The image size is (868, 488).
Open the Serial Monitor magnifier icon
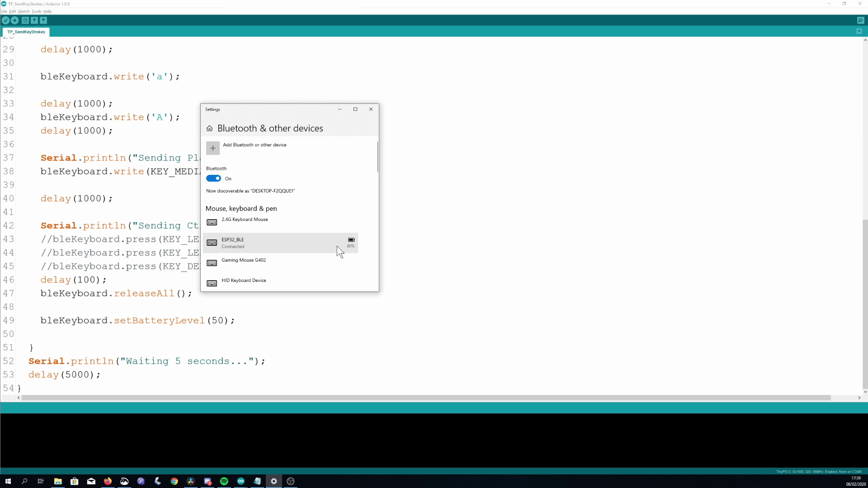coord(860,20)
